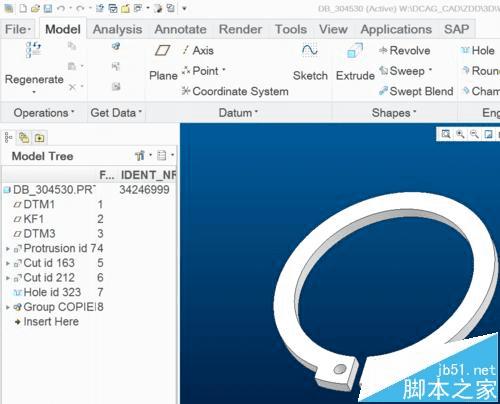The height and width of the screenshot is (404, 500).
Task: Start the Extrude feature tool
Action: 355,63
